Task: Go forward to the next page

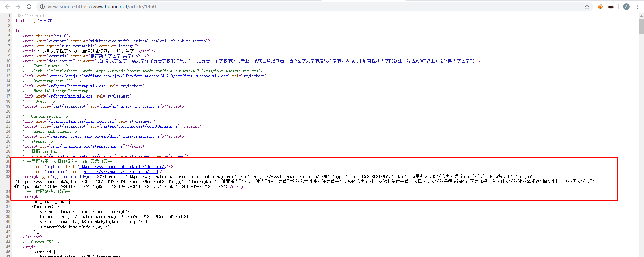Action: [x=18, y=7]
